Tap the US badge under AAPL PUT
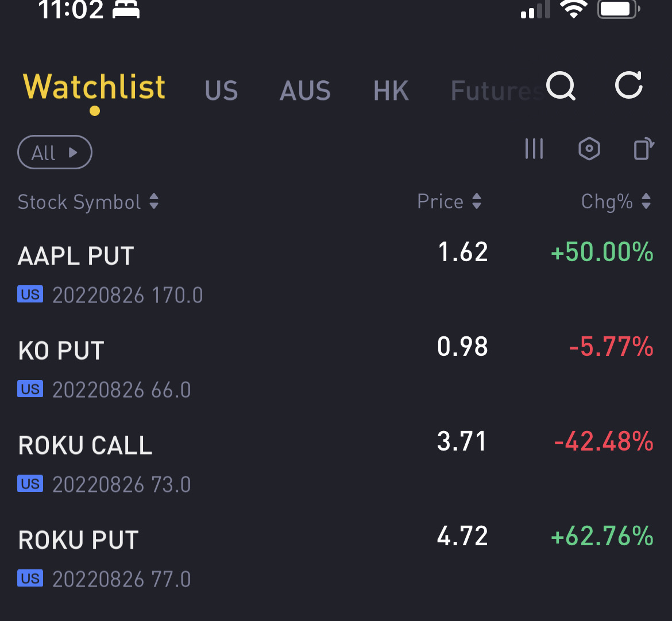672x621 pixels. (x=30, y=295)
